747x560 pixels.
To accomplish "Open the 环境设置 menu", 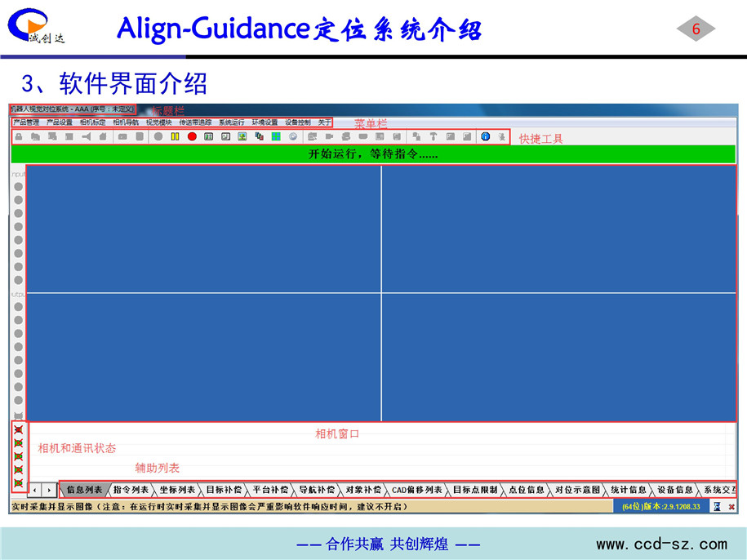I will pos(265,122).
